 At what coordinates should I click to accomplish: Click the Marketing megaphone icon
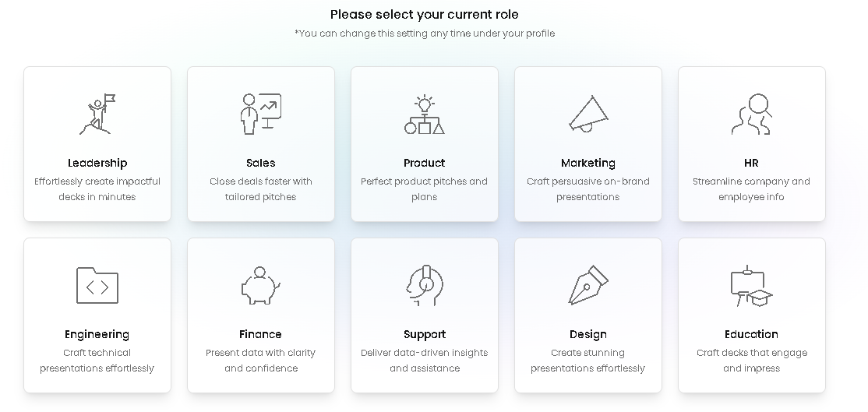coord(588,114)
